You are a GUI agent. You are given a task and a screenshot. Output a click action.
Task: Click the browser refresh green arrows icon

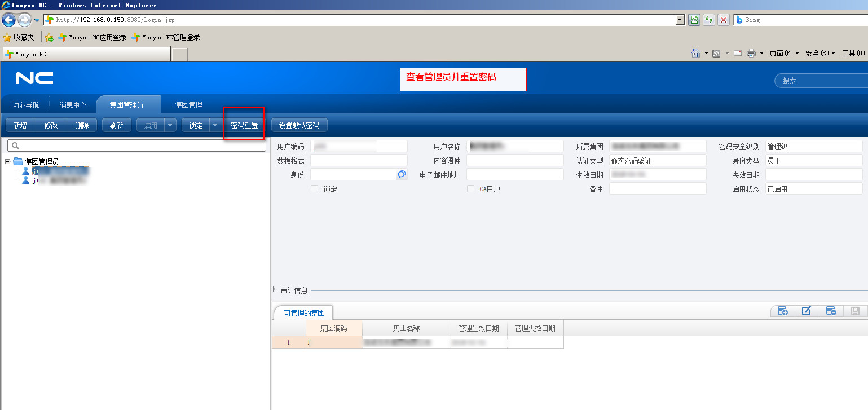(x=709, y=20)
